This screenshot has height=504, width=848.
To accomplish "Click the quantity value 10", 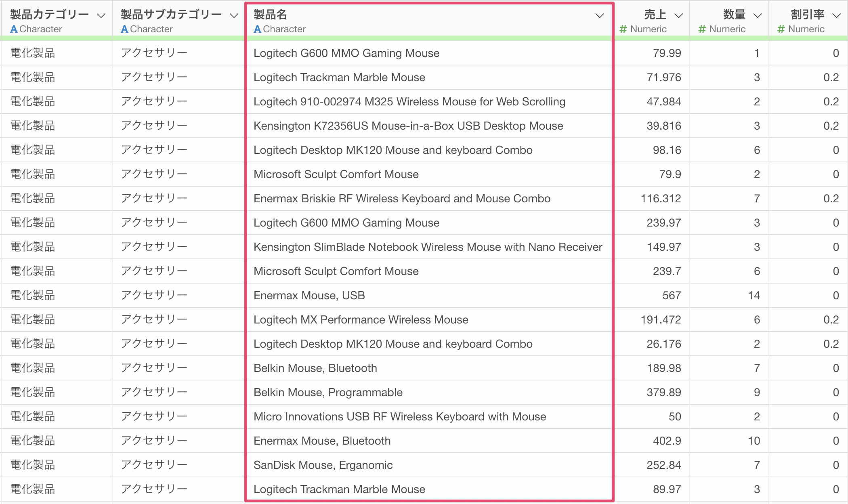I will click(x=754, y=441).
